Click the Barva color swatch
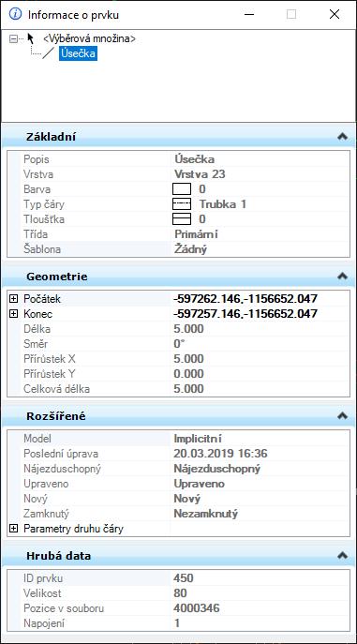 [182, 189]
